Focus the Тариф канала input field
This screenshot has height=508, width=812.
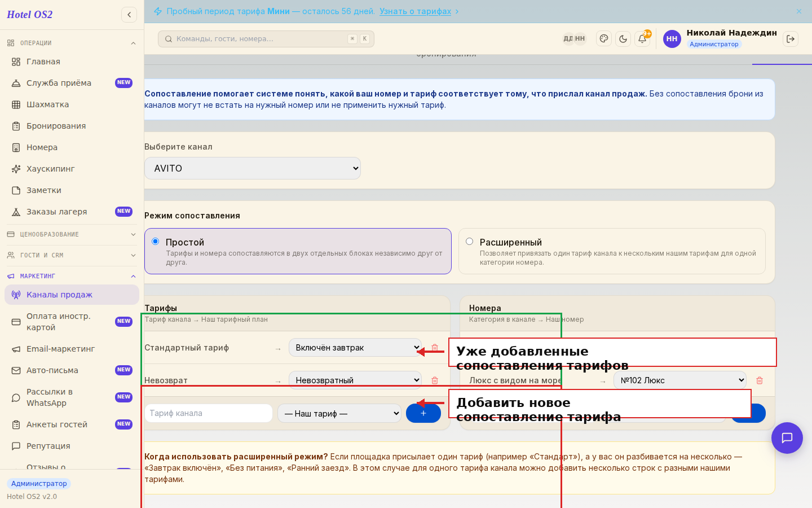coord(209,413)
